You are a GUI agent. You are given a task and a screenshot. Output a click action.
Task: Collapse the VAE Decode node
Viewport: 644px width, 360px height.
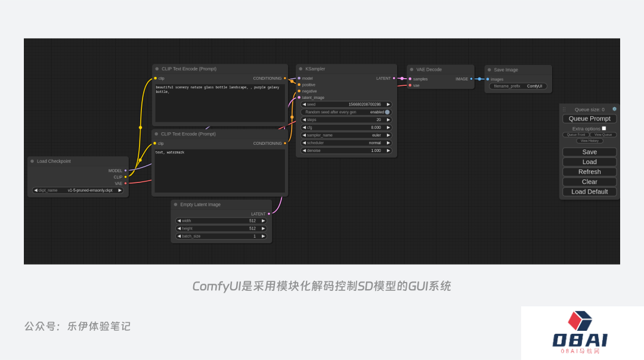click(x=411, y=70)
